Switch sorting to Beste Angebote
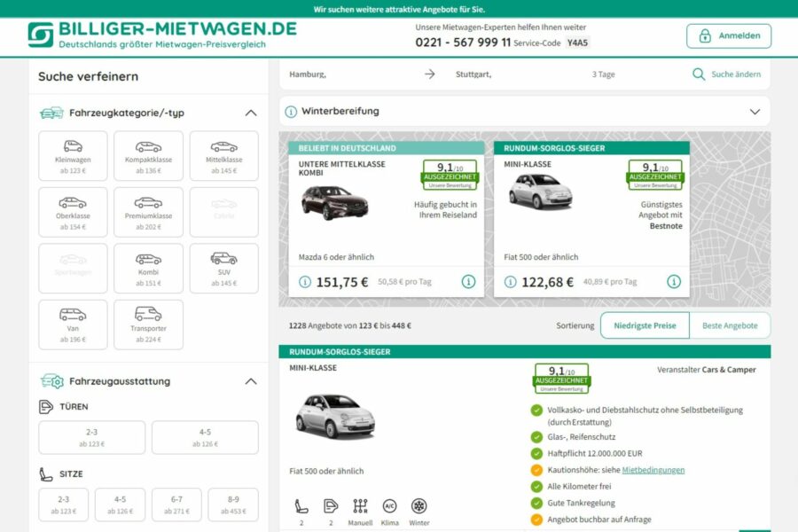Viewport: 798px width, 532px height. 730,325
